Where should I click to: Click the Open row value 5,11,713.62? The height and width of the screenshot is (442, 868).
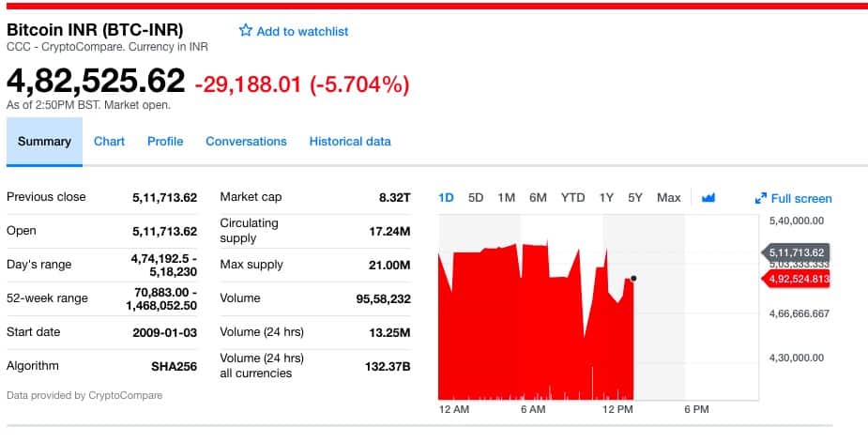point(164,232)
